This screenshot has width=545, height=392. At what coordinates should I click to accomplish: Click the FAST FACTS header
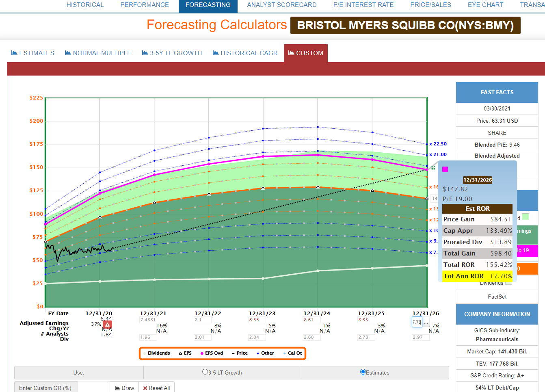click(497, 92)
